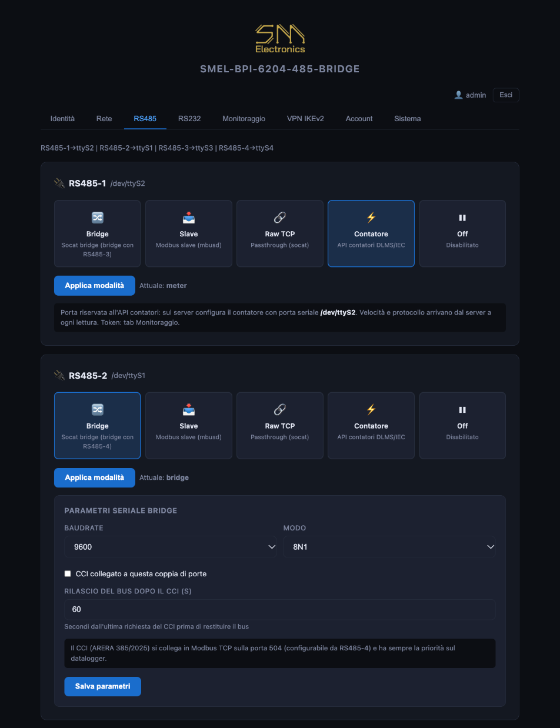Click Salva parametri button
Image resolution: width=560 pixels, height=728 pixels.
click(102, 686)
